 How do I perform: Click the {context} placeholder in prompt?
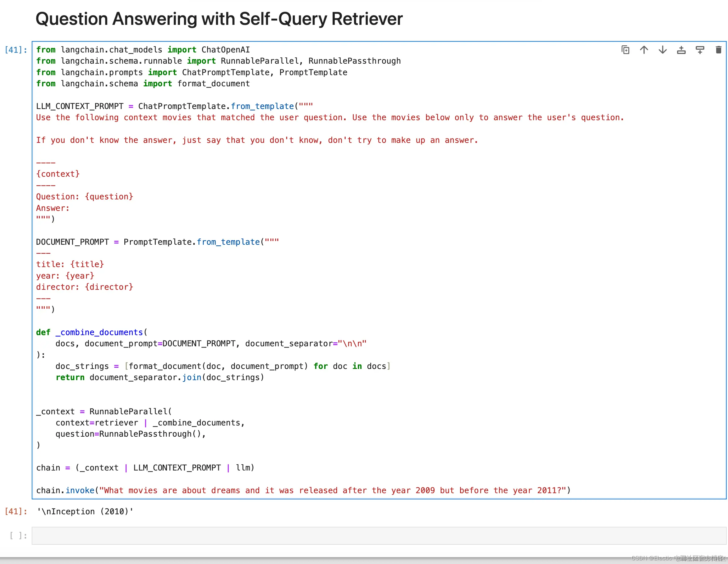pos(58,174)
